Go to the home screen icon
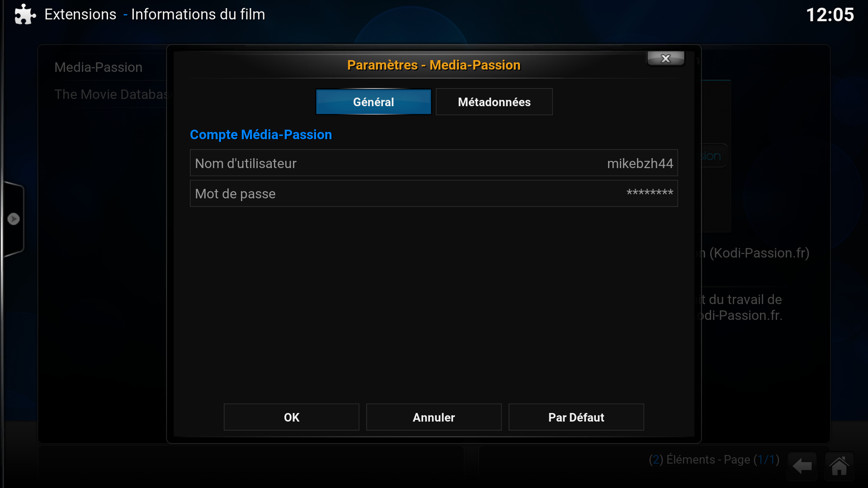The width and height of the screenshot is (868, 488). tap(839, 466)
